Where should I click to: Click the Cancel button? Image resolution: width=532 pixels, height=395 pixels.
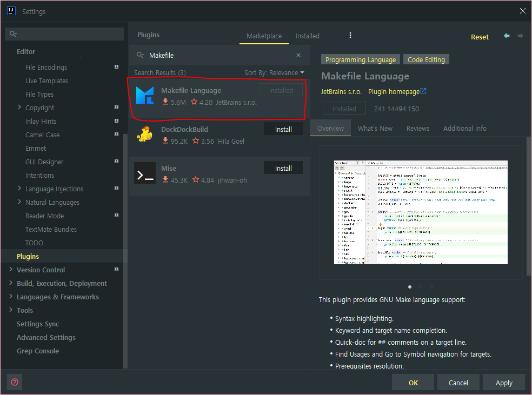[458, 383]
